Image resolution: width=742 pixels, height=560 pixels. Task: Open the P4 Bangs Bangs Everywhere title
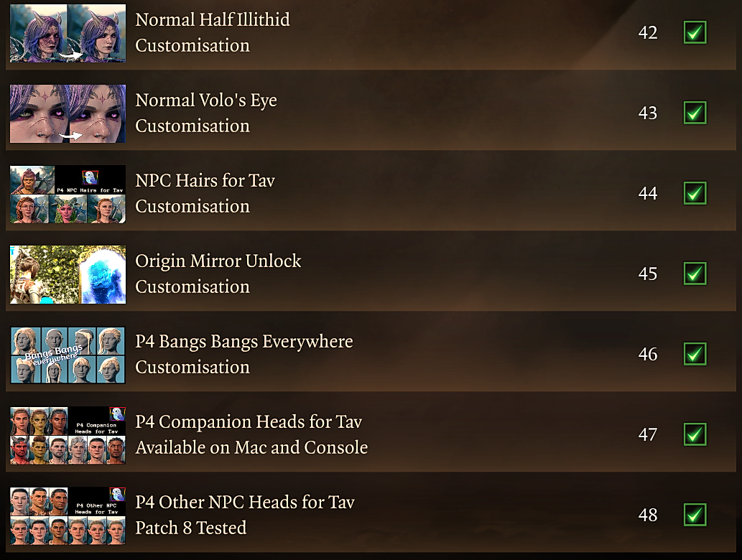pyautogui.click(x=244, y=342)
